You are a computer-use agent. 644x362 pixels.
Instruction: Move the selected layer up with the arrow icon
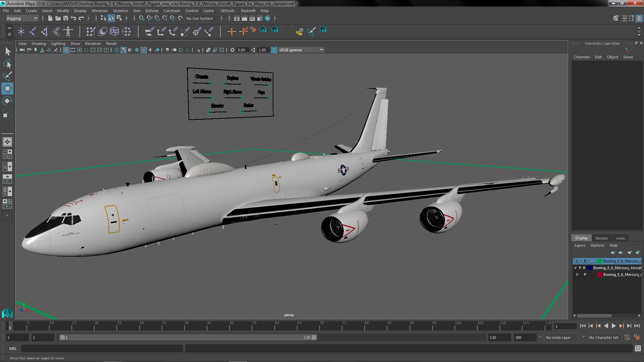click(613, 252)
